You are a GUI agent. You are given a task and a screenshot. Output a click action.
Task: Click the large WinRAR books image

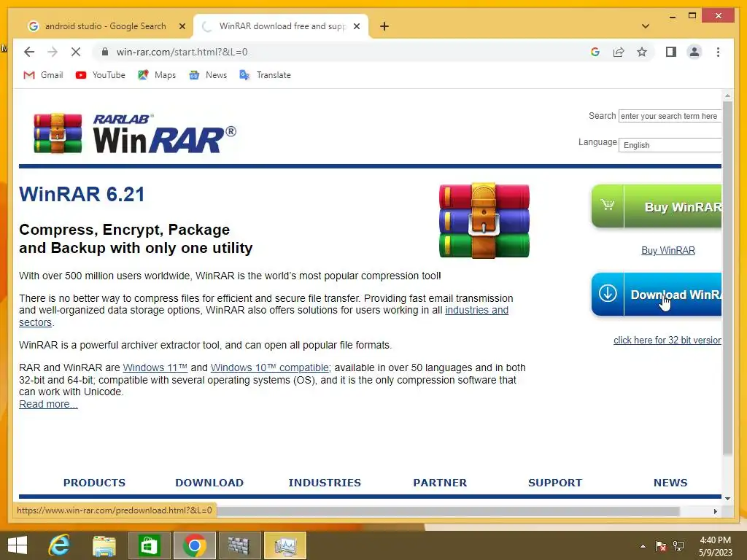point(484,220)
